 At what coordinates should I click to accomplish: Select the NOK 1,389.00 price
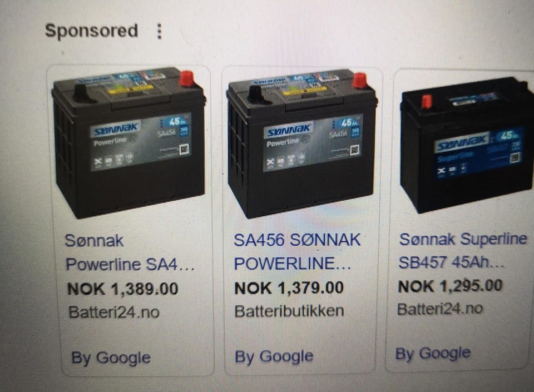click(x=123, y=289)
